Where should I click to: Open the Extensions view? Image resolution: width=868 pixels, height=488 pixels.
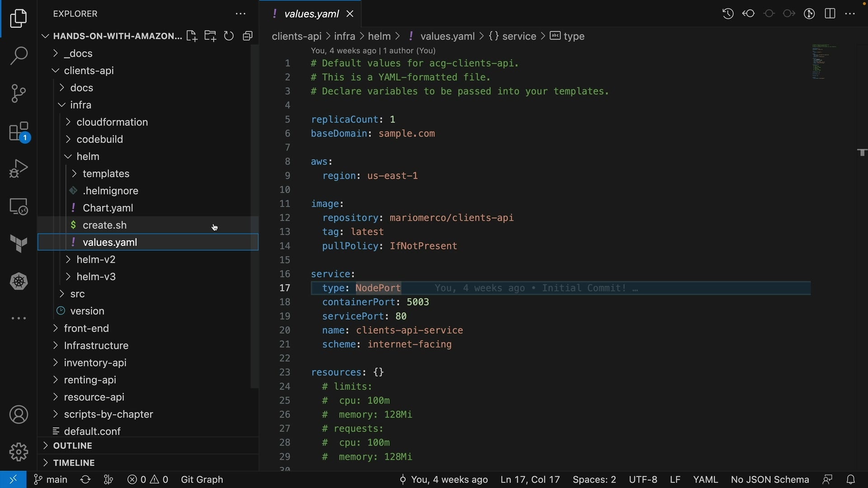[19, 132]
